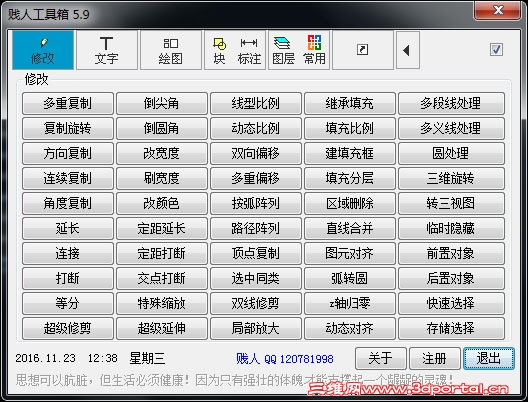This screenshot has height=402, width=528.
Task: Start 刷宽度
Action: [162, 178]
